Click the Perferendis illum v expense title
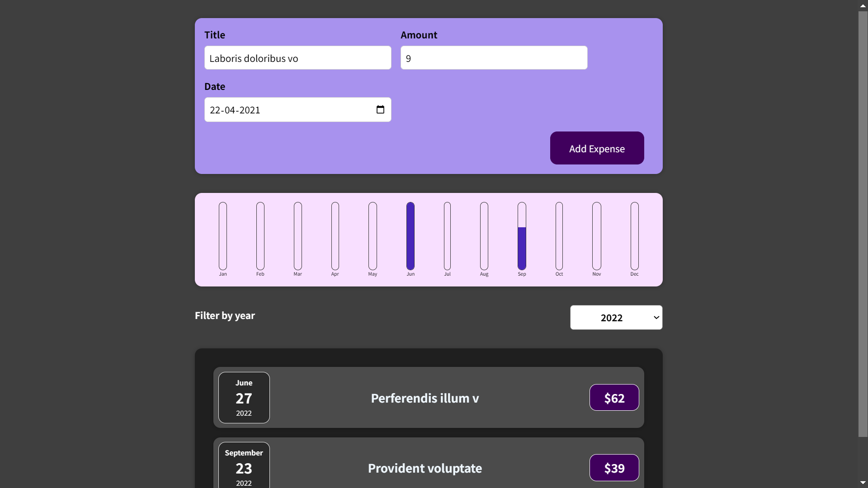 [425, 398]
